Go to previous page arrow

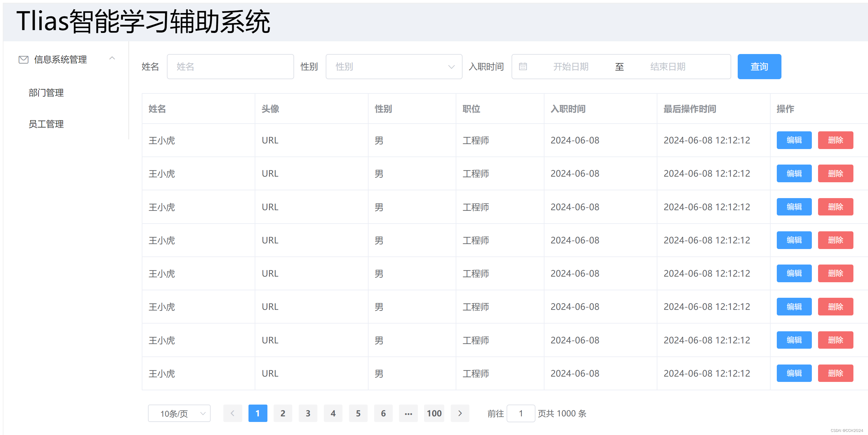point(232,413)
